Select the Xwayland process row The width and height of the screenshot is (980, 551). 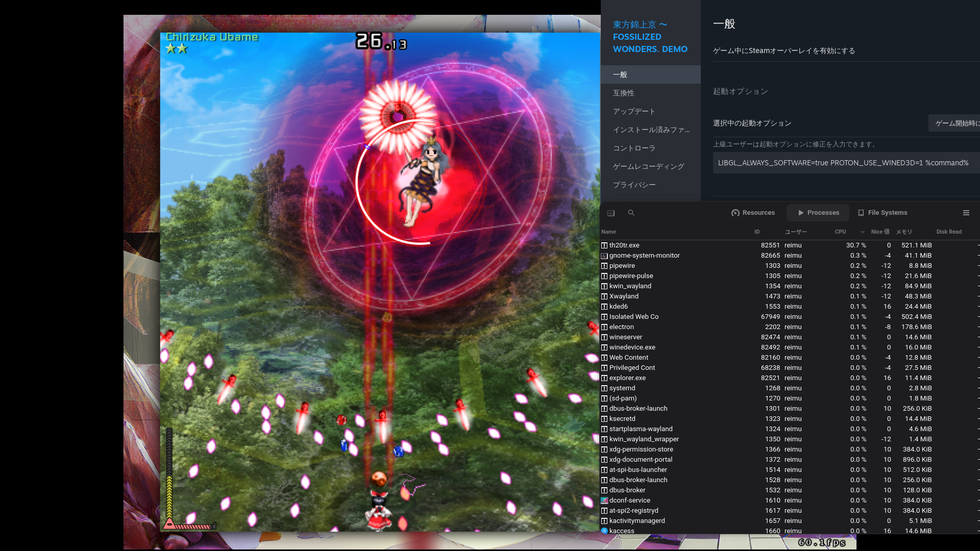click(x=790, y=296)
